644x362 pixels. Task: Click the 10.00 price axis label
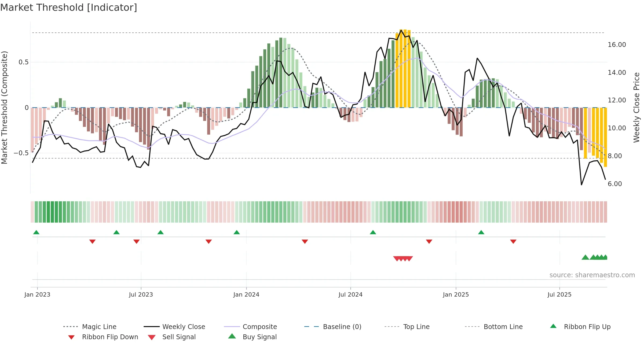(x=617, y=128)
